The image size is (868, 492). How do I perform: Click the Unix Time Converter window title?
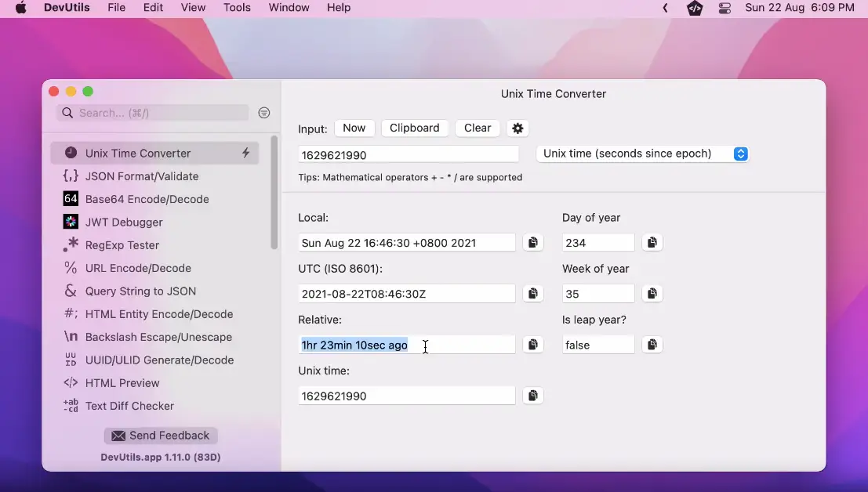pos(554,94)
